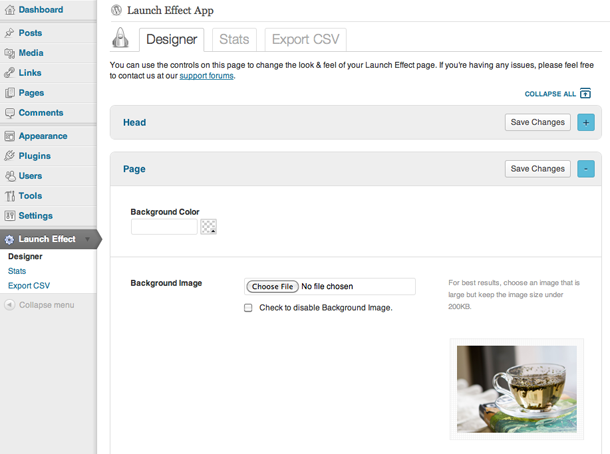Open the support forums link
Viewport: 610px width, 454px height.
point(207,76)
